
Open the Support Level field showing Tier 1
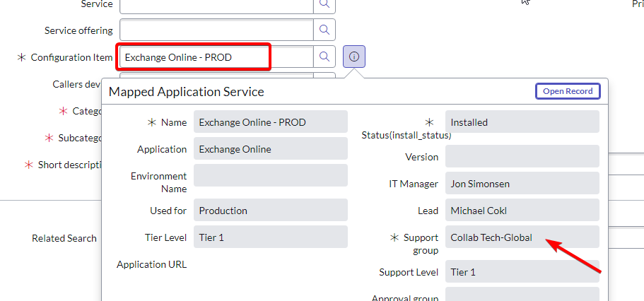pos(522,271)
